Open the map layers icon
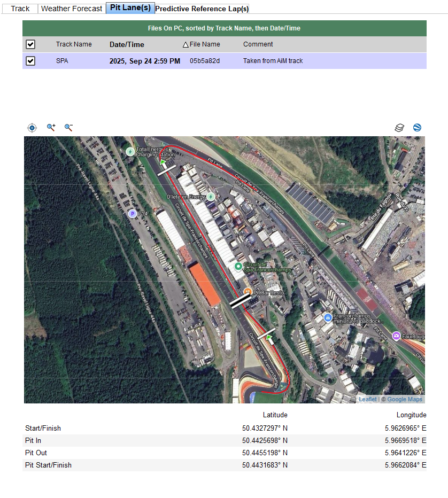 point(399,128)
